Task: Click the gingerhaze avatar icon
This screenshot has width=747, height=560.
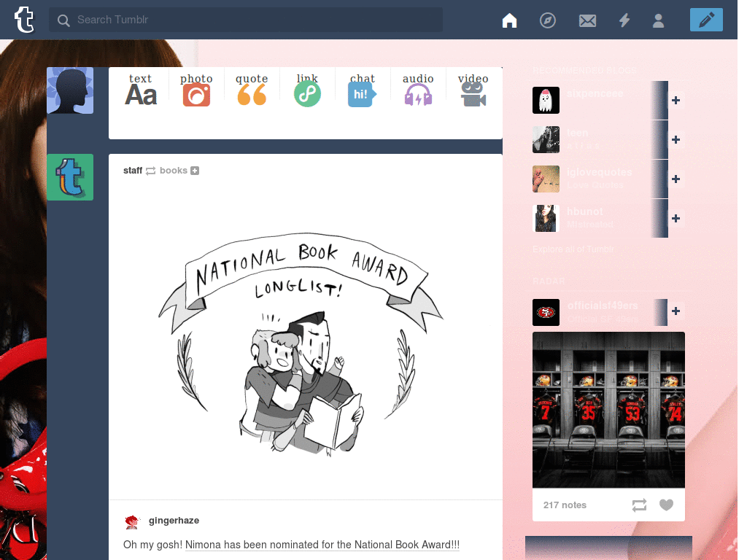Action: (x=132, y=522)
